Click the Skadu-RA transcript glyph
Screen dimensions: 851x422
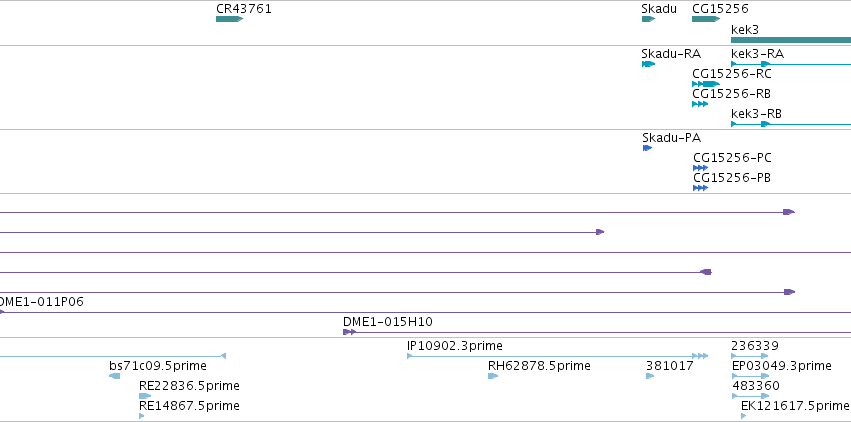(648, 64)
